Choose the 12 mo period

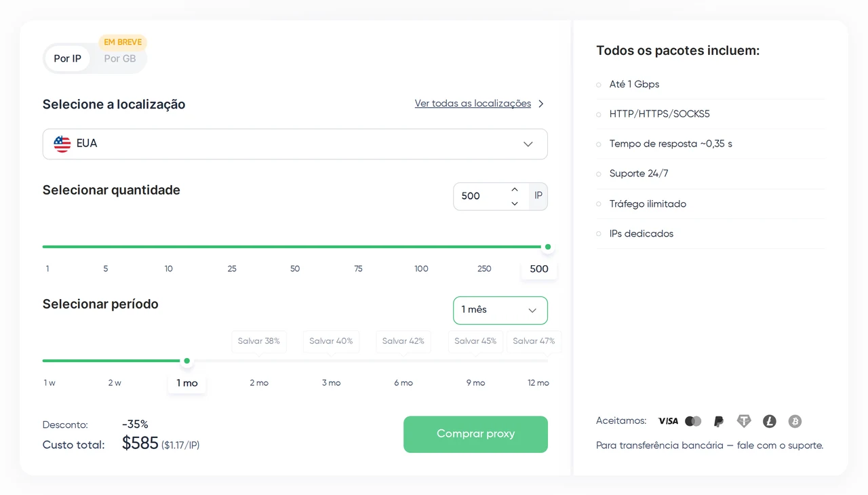[538, 383]
